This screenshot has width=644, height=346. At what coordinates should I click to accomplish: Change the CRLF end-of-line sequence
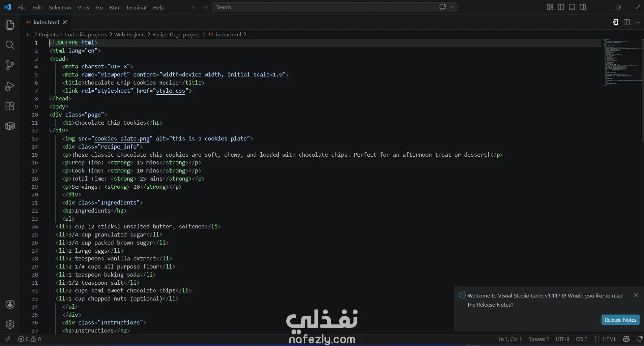pos(581,339)
